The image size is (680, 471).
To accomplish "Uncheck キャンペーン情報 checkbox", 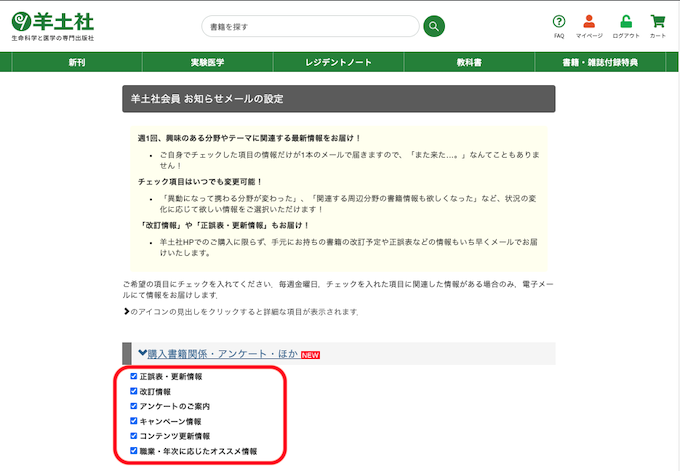I will [x=134, y=422].
